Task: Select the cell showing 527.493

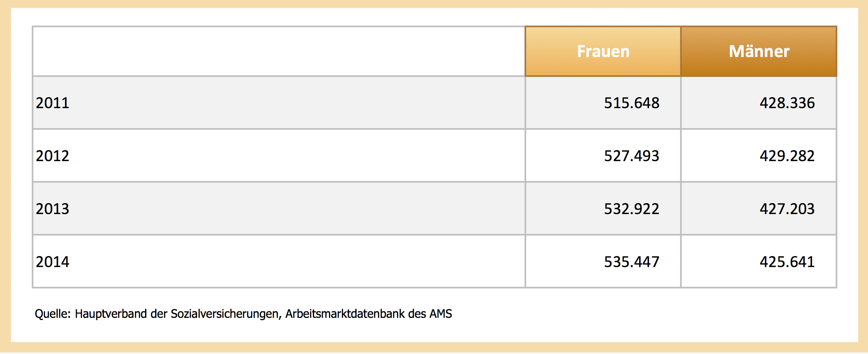Action: tap(631, 156)
